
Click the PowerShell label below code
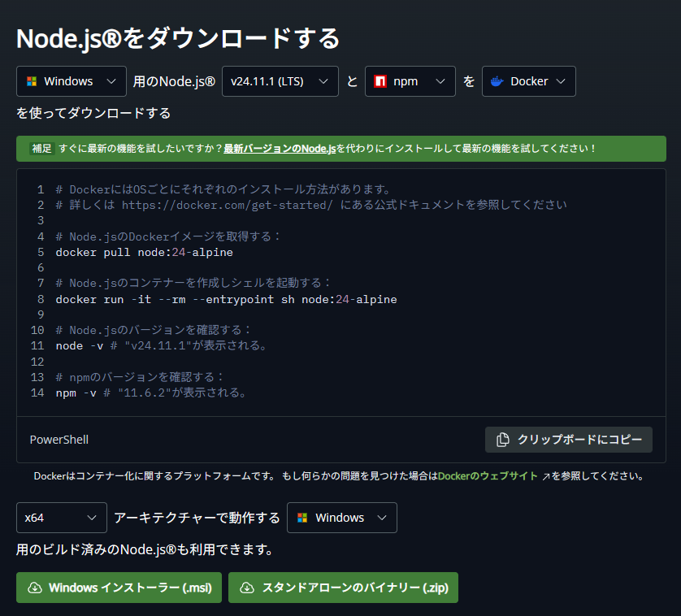(x=59, y=440)
